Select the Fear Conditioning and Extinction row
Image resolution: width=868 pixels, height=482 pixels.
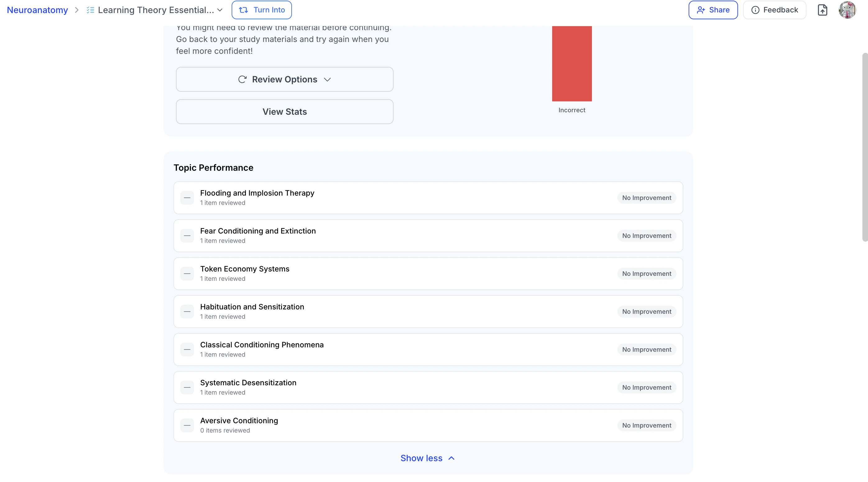(428, 236)
